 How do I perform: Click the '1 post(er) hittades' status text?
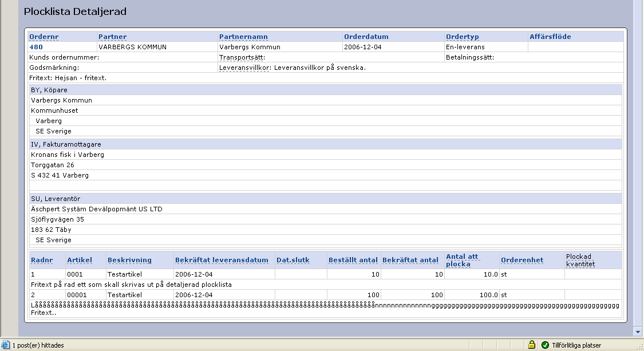point(38,345)
